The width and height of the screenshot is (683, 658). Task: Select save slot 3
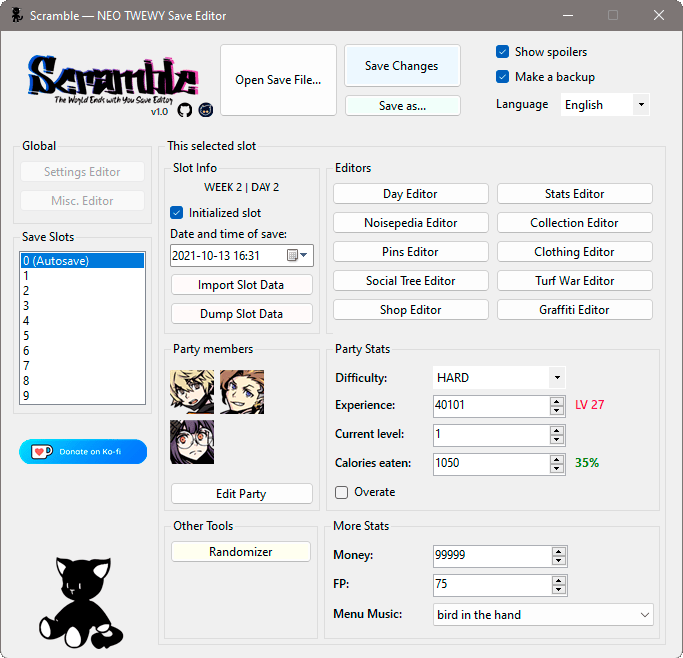(82, 306)
